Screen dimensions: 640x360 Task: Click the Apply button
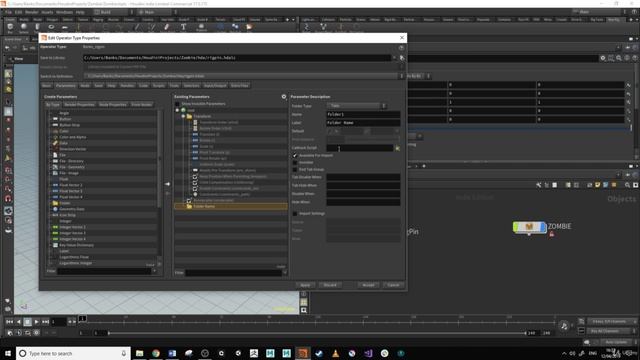tap(305, 285)
